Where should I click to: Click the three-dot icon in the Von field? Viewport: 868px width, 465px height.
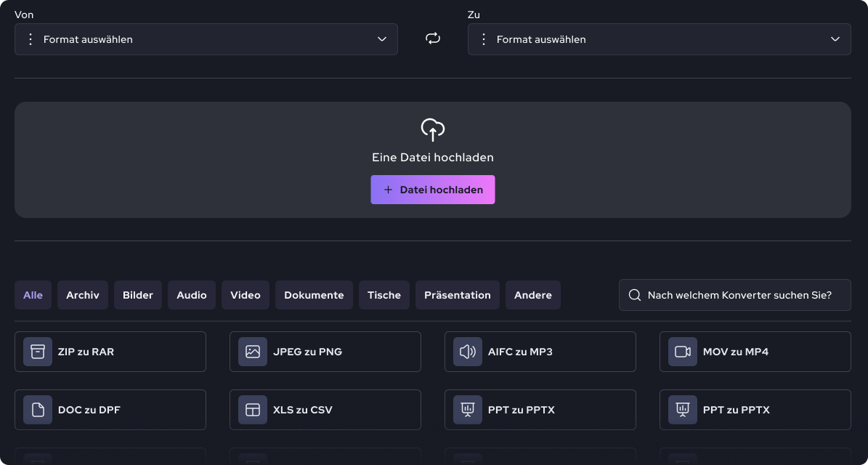(31, 39)
